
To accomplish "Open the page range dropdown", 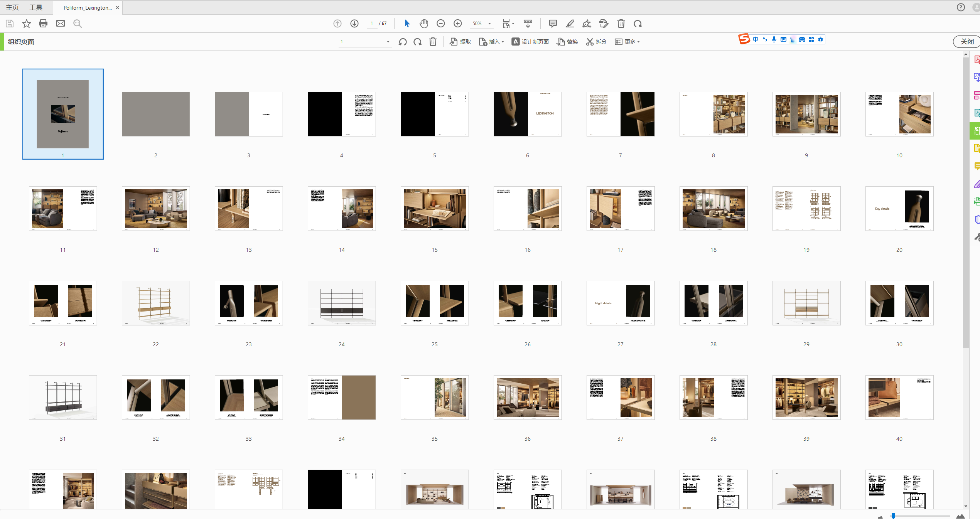I will pyautogui.click(x=365, y=42).
